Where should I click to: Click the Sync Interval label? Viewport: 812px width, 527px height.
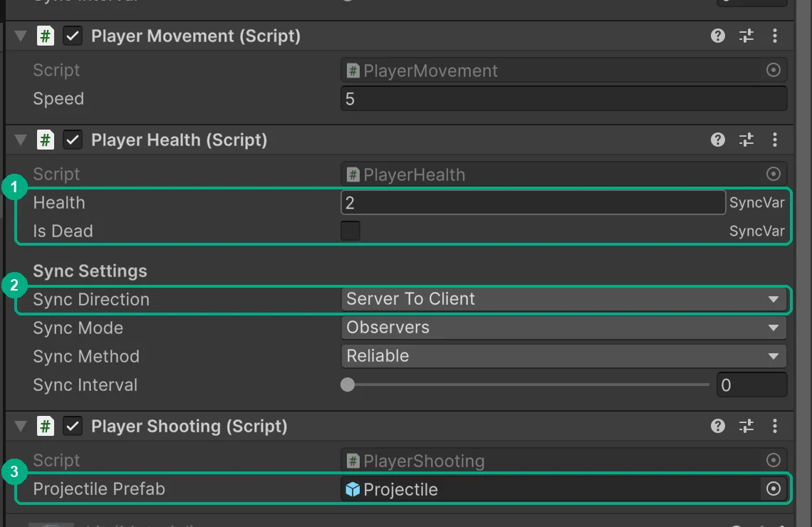click(85, 385)
